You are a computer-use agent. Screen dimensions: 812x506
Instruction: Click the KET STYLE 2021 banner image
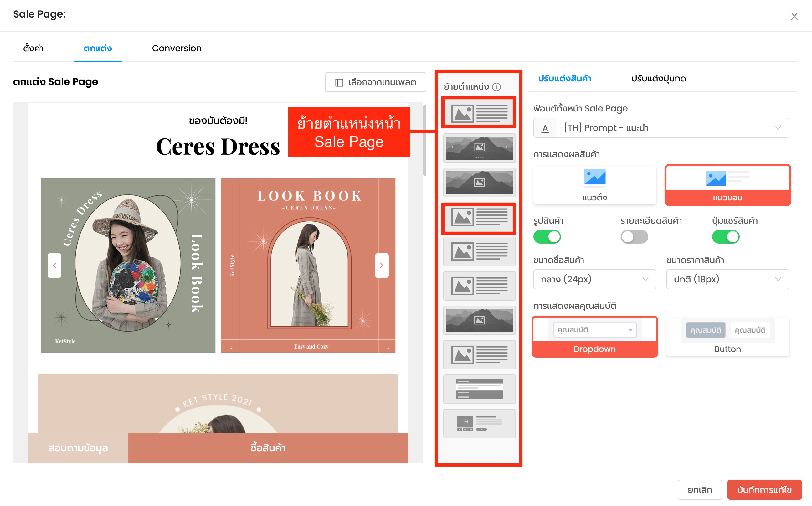(x=218, y=404)
